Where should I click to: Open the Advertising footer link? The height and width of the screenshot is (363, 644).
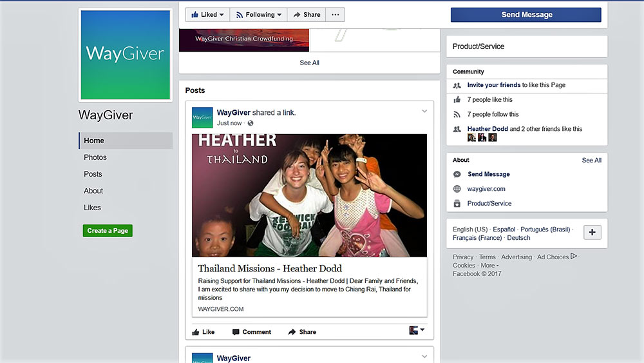coord(516,257)
